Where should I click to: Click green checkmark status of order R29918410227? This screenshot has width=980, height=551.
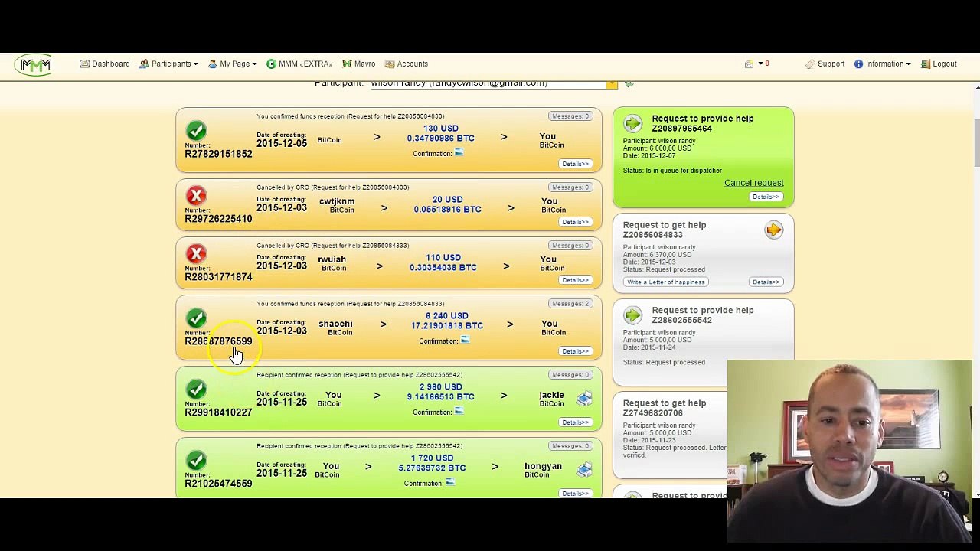pyautogui.click(x=196, y=390)
